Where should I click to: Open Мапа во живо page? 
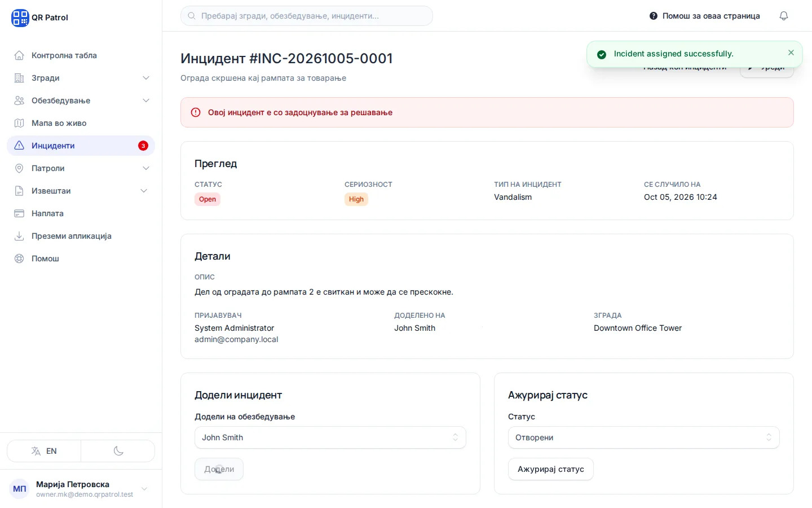tap(81, 123)
